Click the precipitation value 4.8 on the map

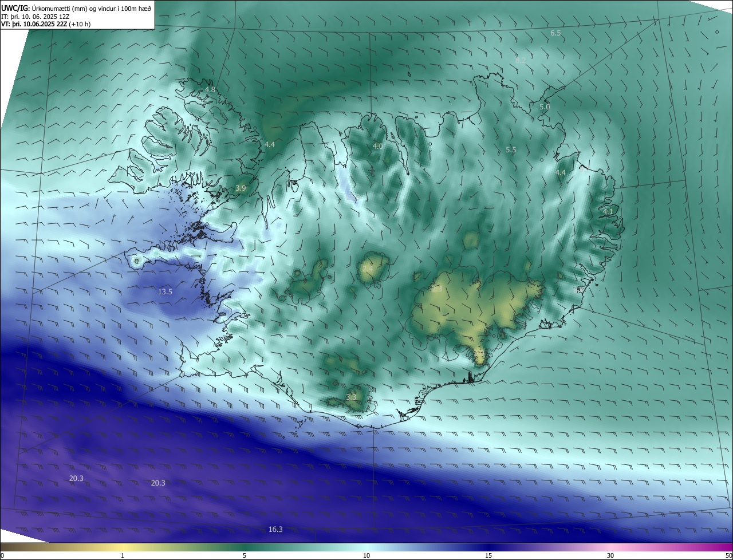(210, 90)
